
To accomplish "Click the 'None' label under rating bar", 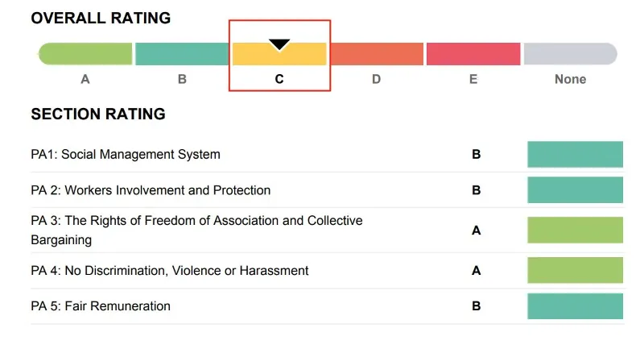I will [x=570, y=79].
